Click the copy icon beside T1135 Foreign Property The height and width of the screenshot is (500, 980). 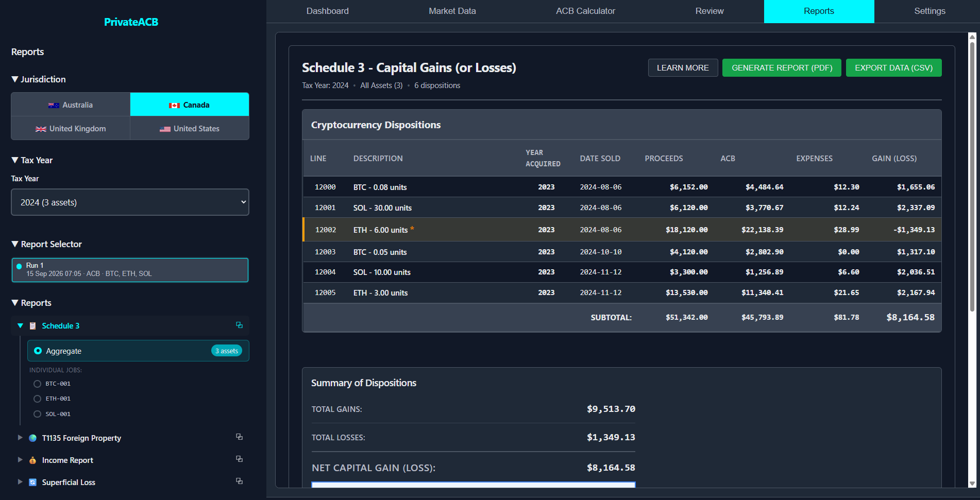click(x=239, y=437)
